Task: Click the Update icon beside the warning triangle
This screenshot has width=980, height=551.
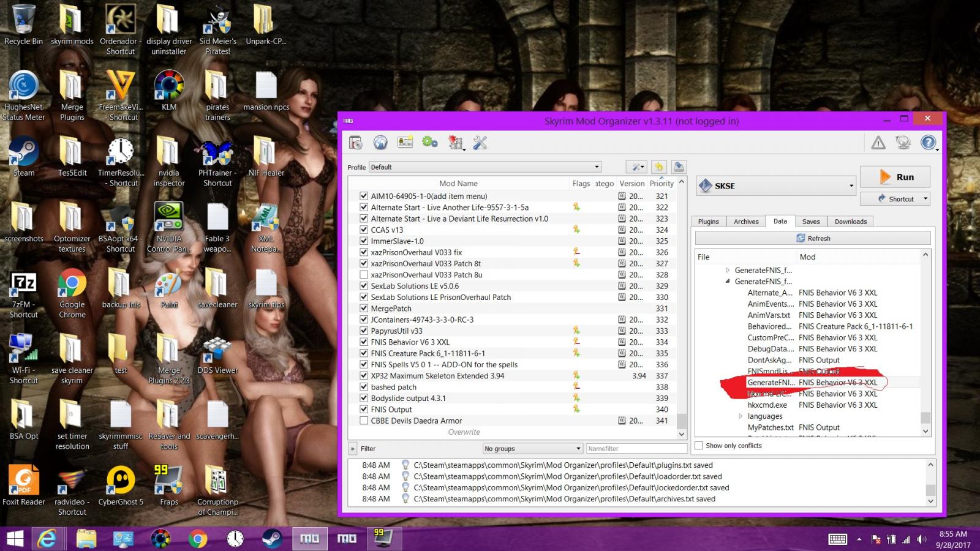Action: [903, 143]
